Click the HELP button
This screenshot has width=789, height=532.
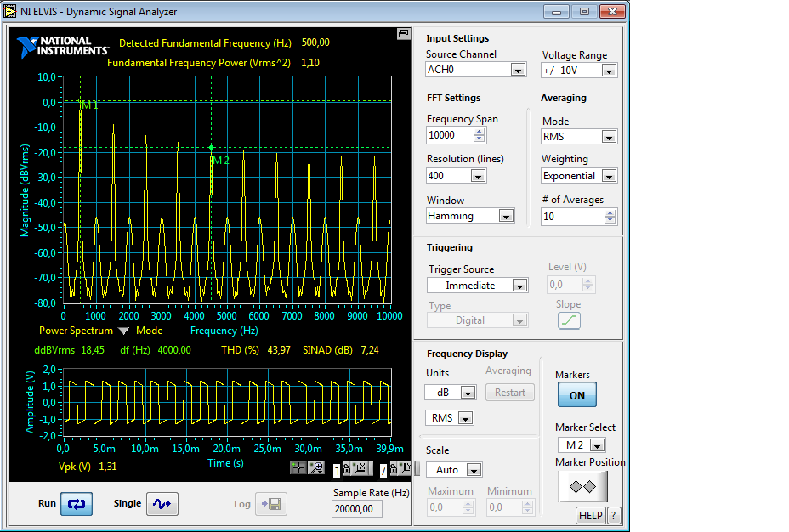click(591, 515)
